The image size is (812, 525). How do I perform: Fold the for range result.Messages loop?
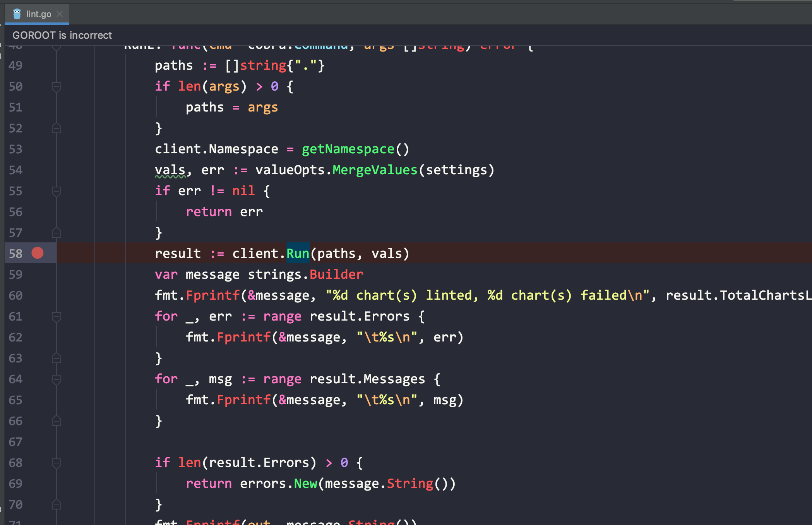click(56, 379)
